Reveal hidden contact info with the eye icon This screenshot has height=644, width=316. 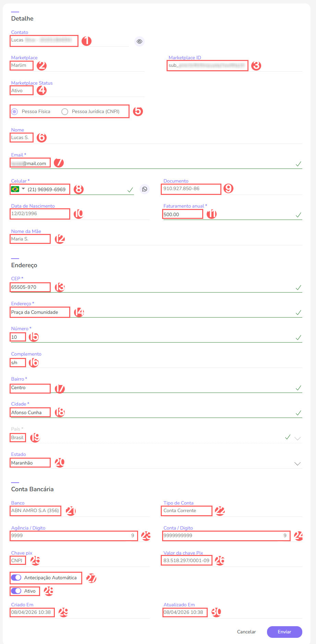(139, 41)
